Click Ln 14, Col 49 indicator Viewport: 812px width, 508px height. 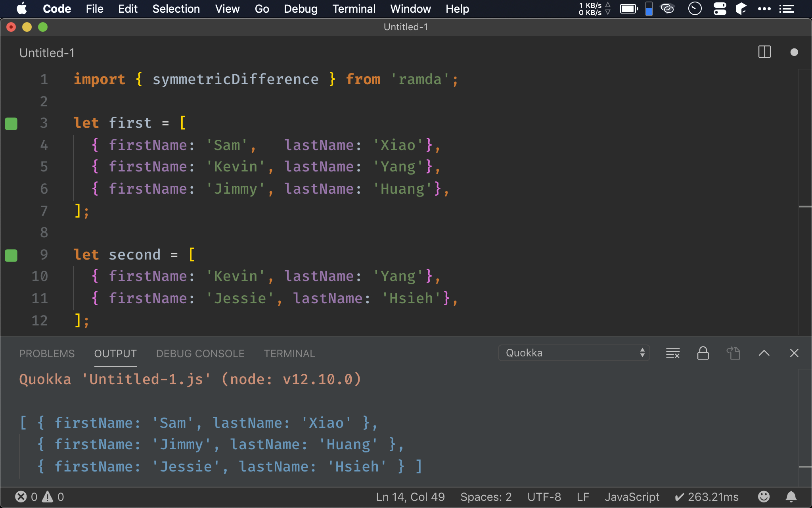(410, 497)
